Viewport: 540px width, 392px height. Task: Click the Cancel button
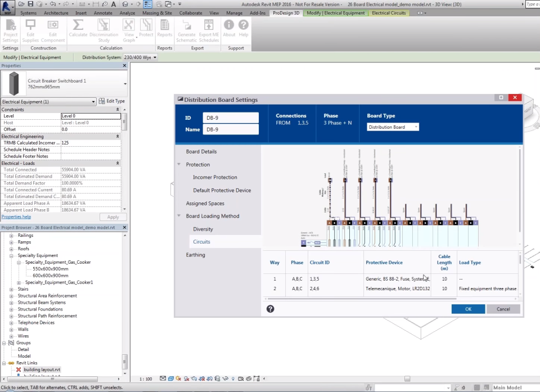[503, 309]
